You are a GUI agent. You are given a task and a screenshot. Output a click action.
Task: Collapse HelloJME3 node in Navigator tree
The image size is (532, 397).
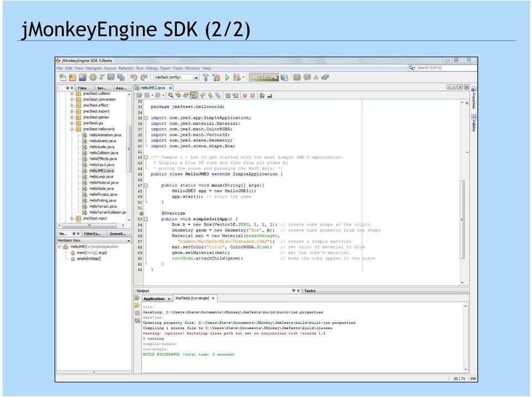pyautogui.click(x=59, y=247)
